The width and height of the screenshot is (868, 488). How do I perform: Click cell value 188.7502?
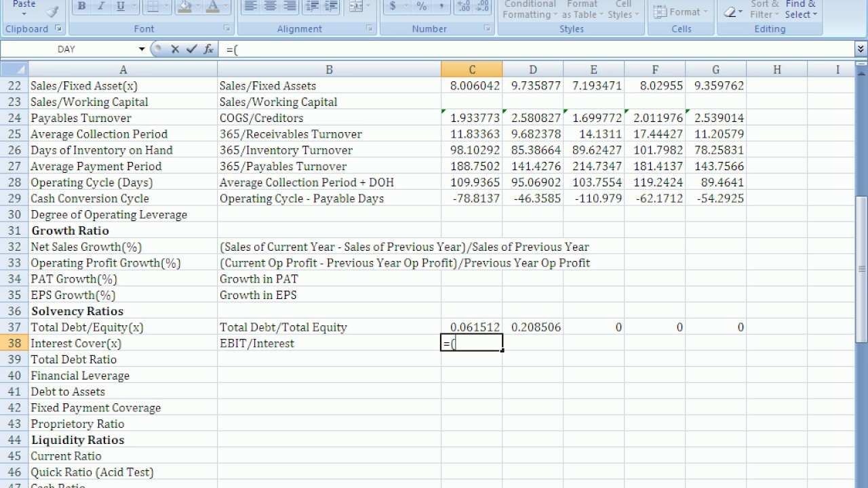472,166
